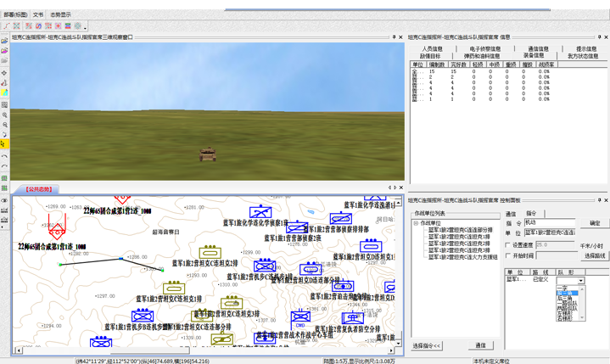The width and height of the screenshot is (610, 364).
Task: Enable the 设置速度 checkbox
Action: [508, 245]
